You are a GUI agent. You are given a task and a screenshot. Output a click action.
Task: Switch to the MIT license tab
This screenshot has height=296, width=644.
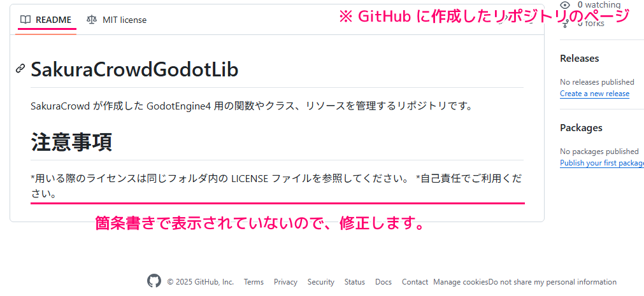click(124, 20)
